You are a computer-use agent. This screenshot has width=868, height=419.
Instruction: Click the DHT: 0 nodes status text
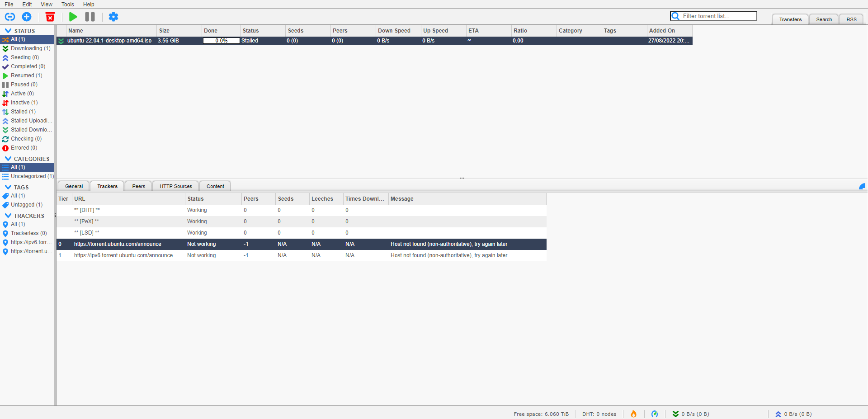pyautogui.click(x=599, y=414)
